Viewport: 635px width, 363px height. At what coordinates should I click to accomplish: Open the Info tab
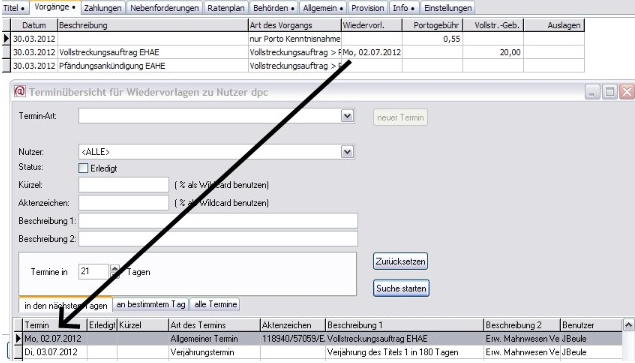tap(403, 8)
